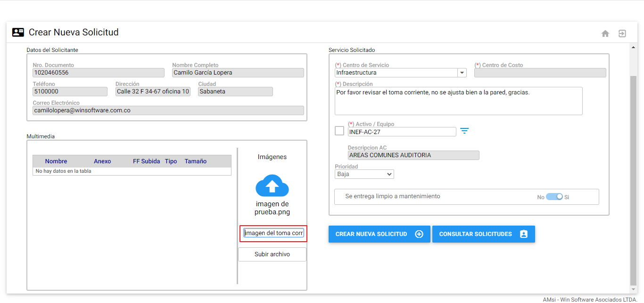Viewport: 644px width, 303px height.
Task: Click the Ciudad field showing Sabaneta
Action: (x=236, y=92)
